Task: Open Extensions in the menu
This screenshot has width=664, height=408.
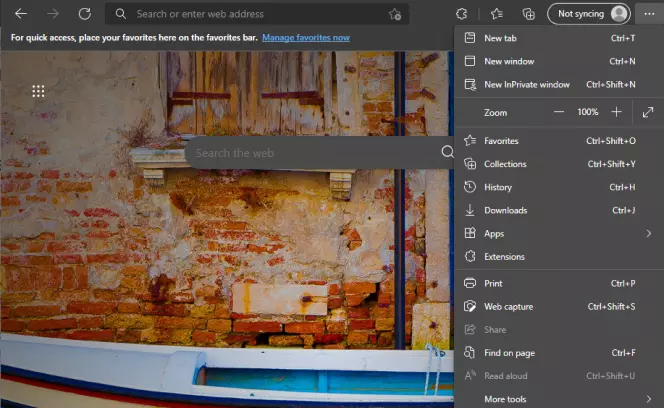Action: pos(559,257)
